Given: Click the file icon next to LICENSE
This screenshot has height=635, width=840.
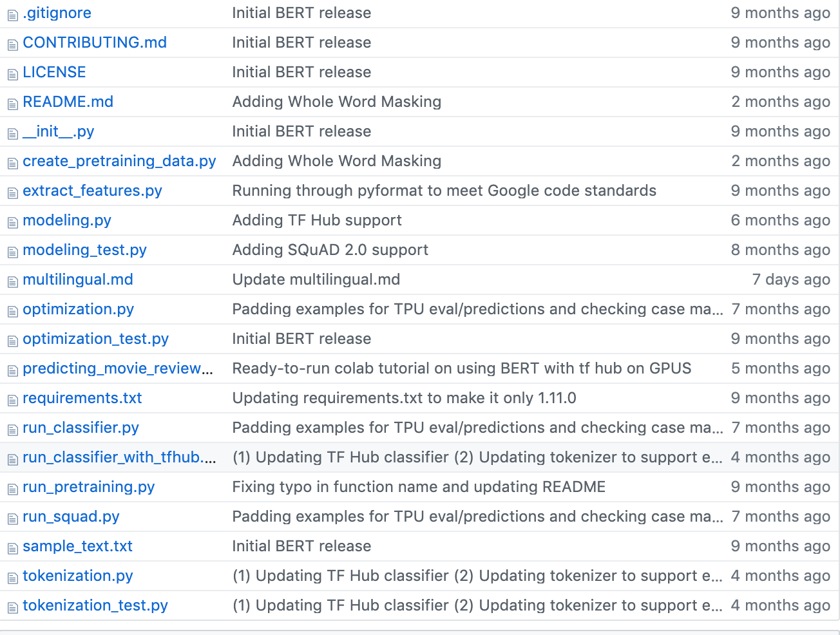Looking at the screenshot, I should coord(12,74).
